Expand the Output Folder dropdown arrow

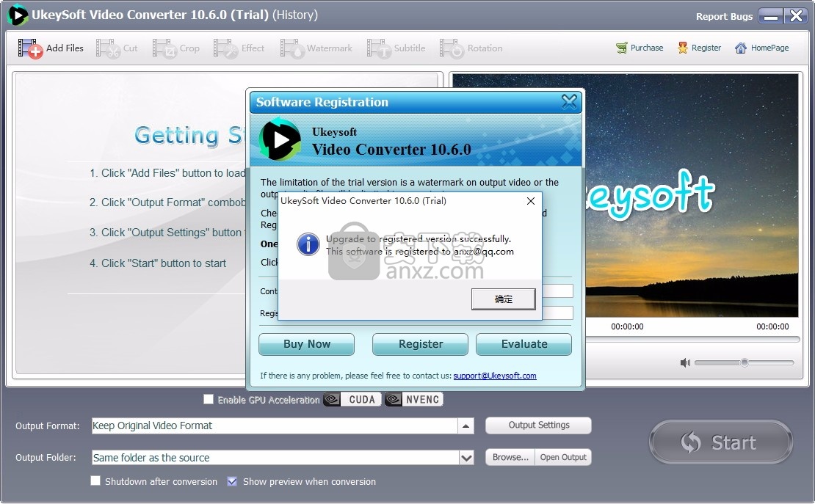coord(466,458)
